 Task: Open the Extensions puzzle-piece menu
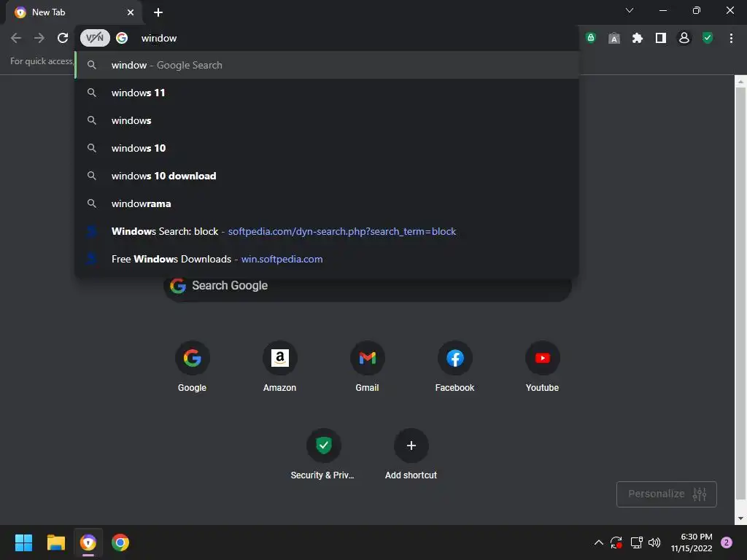coord(638,38)
